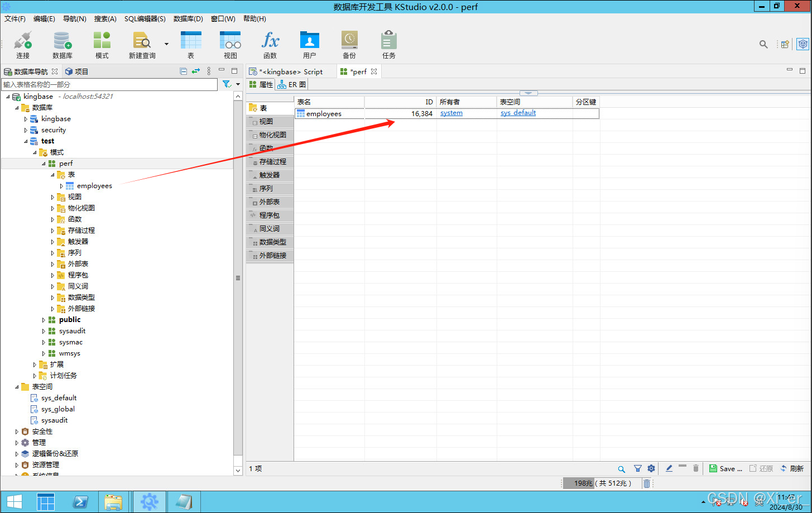Open the SQL编辑器(S) menu
The image size is (812, 513).
click(145, 18)
